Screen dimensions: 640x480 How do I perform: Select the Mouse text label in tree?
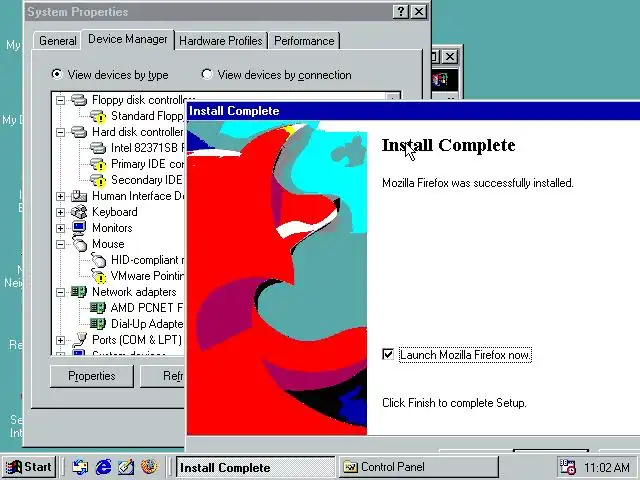pyautogui.click(x=108, y=244)
